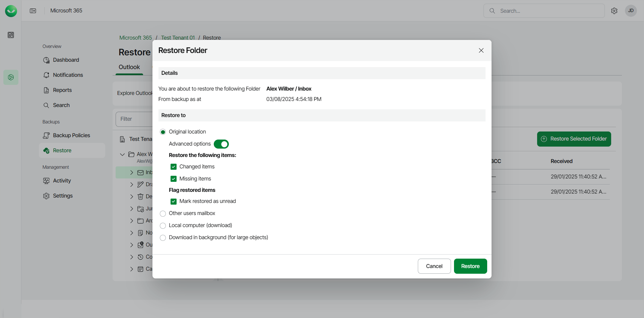Click the Backup Policies icon
Screen dimensions: 644x318
pyautogui.click(x=46, y=136)
